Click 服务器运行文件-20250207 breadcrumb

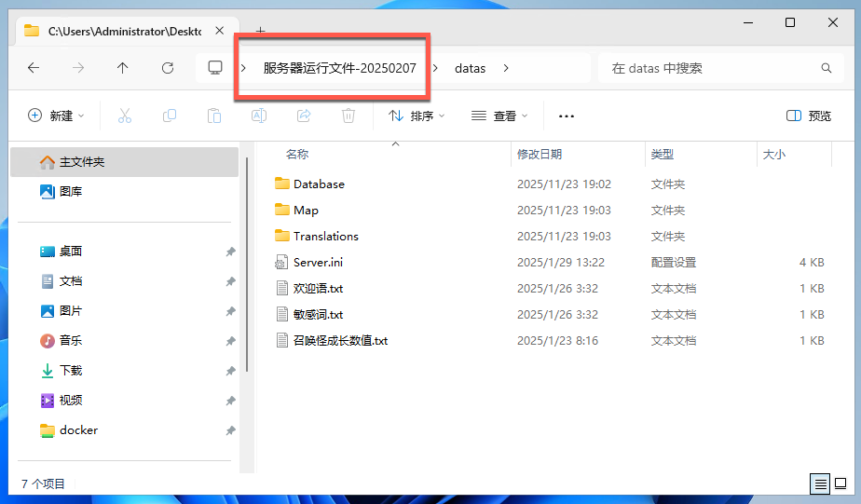coord(339,68)
